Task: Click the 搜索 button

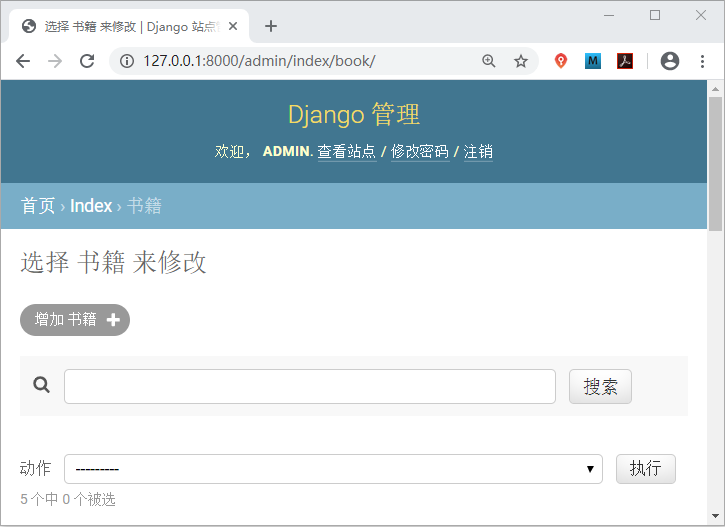Action: coord(600,386)
